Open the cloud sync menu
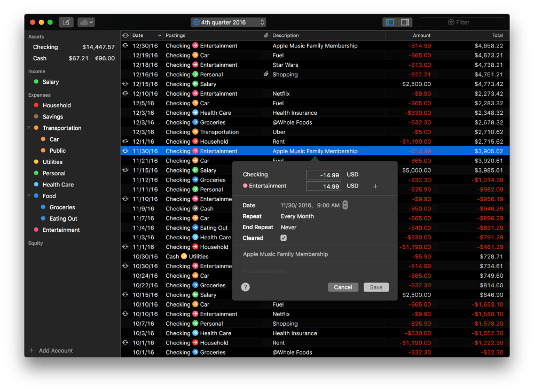 tap(86, 22)
